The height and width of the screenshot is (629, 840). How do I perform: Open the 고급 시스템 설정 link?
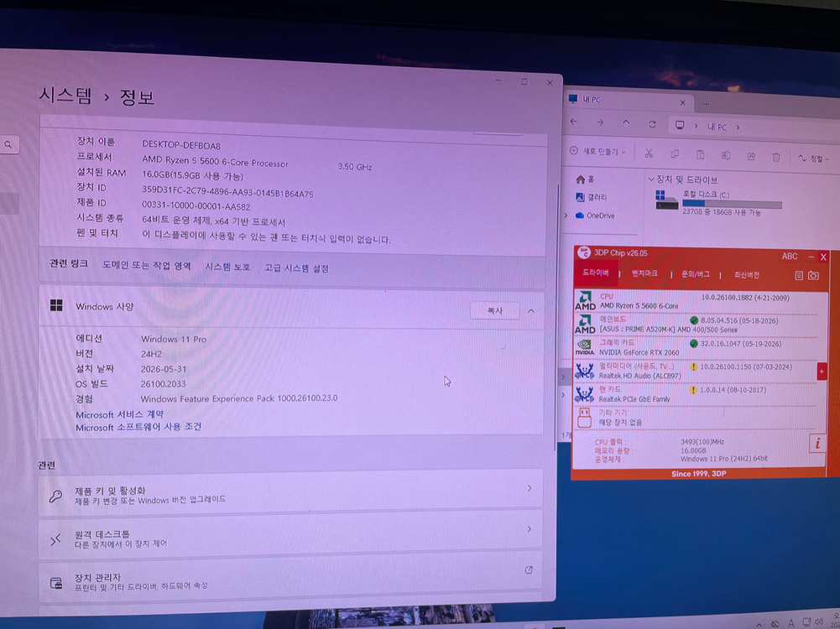tap(296, 268)
